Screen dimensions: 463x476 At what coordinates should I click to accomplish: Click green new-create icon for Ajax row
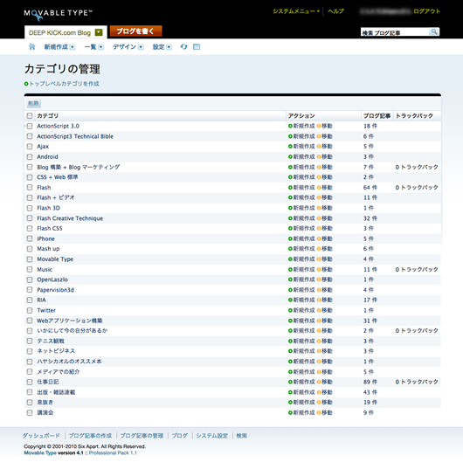tap(290, 147)
